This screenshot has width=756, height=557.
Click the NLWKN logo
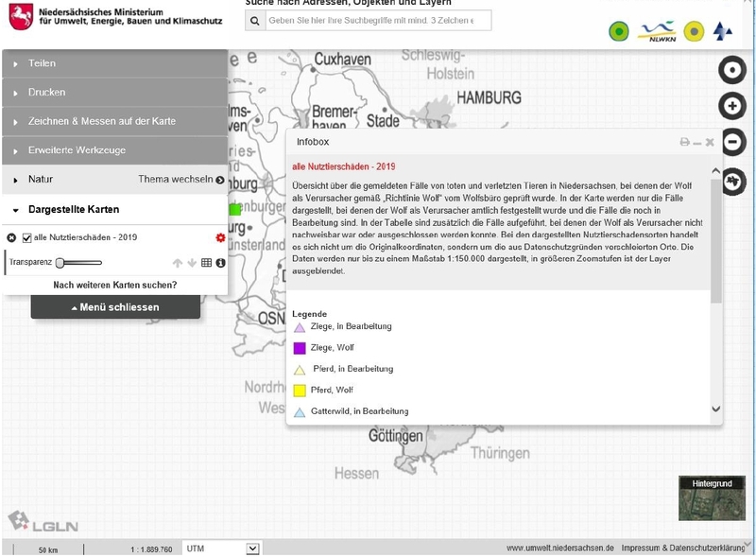coord(656,32)
